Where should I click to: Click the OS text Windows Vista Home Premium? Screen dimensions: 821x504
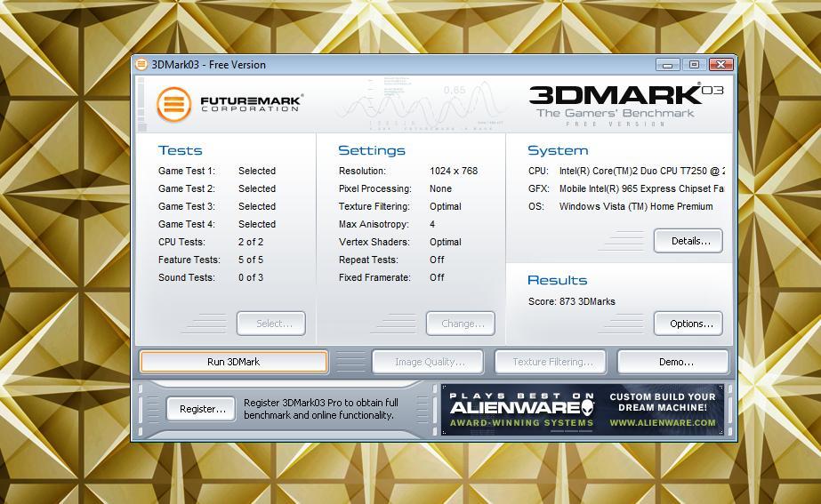pyautogui.click(x=636, y=207)
